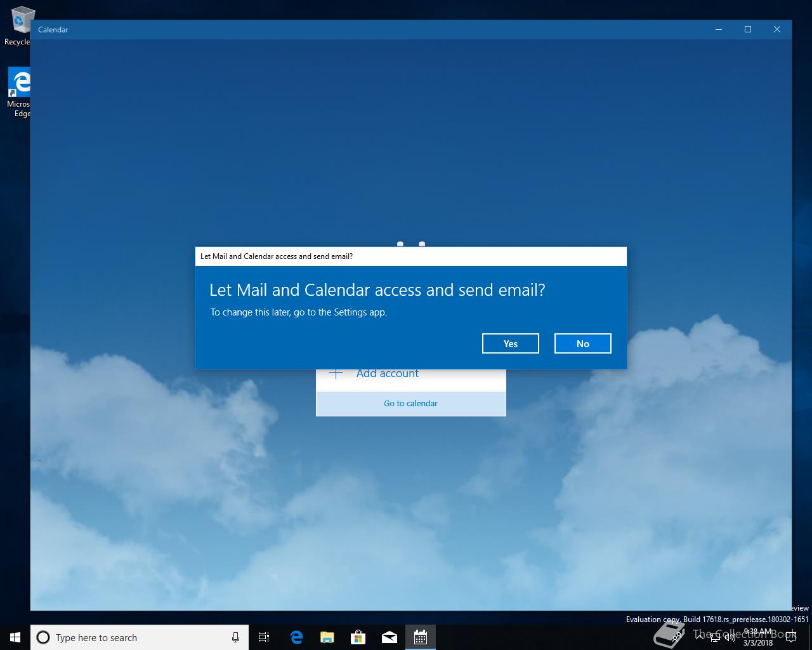Show hidden tray icons chevron
Screen dimensions: 812x650
700,637
